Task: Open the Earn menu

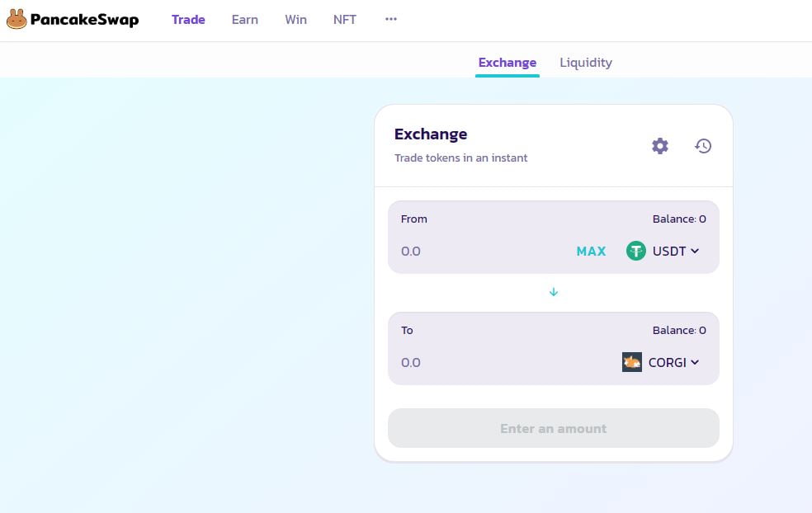Action: pyautogui.click(x=245, y=20)
